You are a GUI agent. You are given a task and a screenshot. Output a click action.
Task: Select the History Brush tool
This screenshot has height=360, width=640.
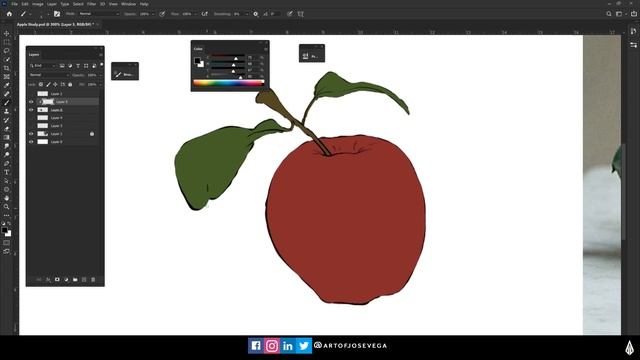click(7, 120)
